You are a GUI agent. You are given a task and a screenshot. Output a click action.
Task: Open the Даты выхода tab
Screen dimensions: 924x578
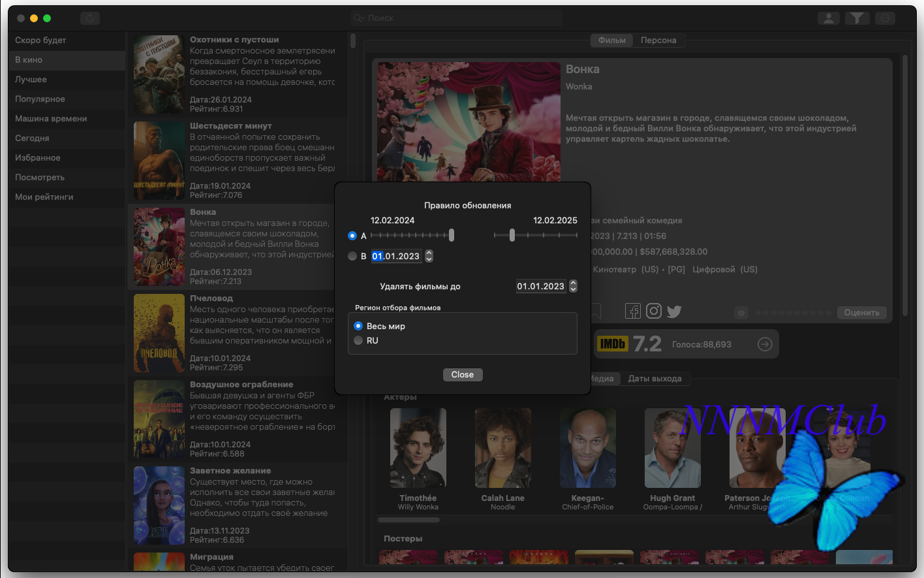point(654,378)
